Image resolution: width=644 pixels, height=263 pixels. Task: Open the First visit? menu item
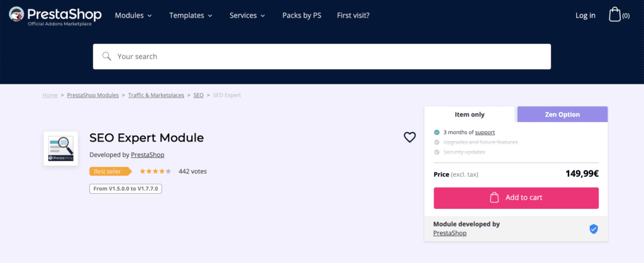[x=353, y=16]
